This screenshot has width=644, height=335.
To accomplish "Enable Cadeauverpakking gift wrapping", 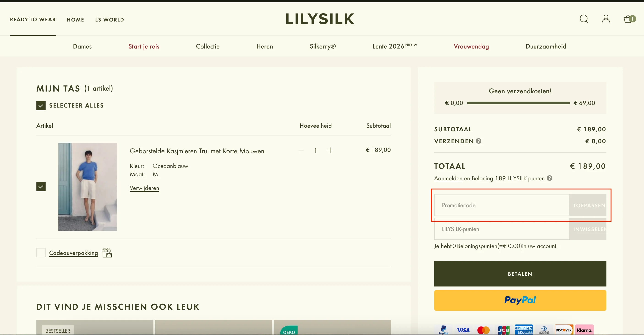I will (x=41, y=253).
